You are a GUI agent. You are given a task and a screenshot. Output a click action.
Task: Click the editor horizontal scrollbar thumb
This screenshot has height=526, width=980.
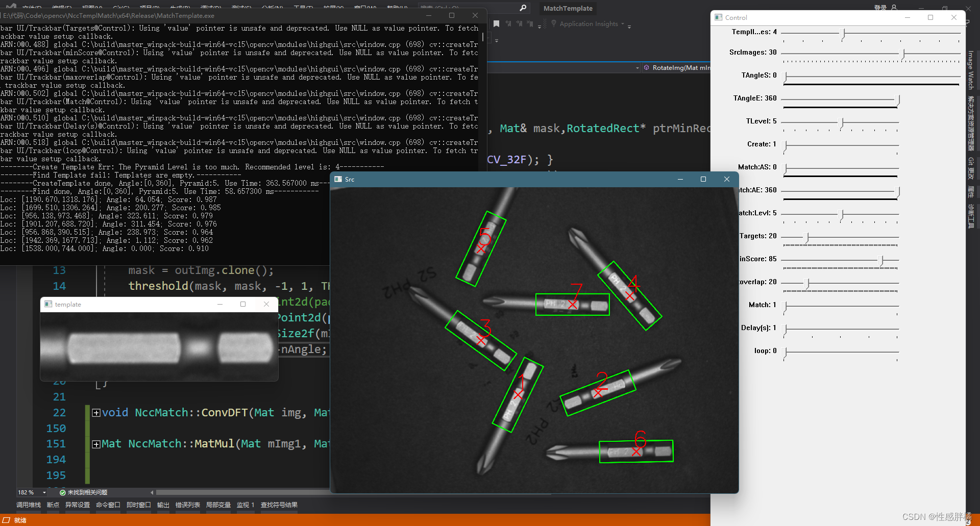(243, 492)
